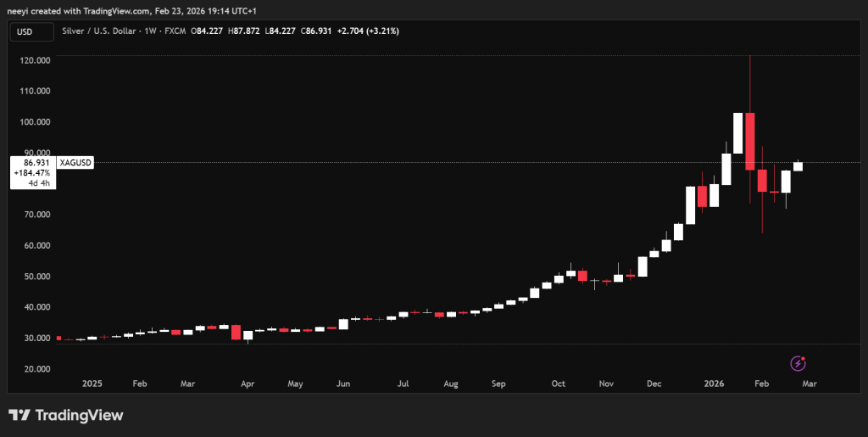Click the open value O84.227 in legend
The height and width of the screenshot is (437, 868).
coord(208,31)
